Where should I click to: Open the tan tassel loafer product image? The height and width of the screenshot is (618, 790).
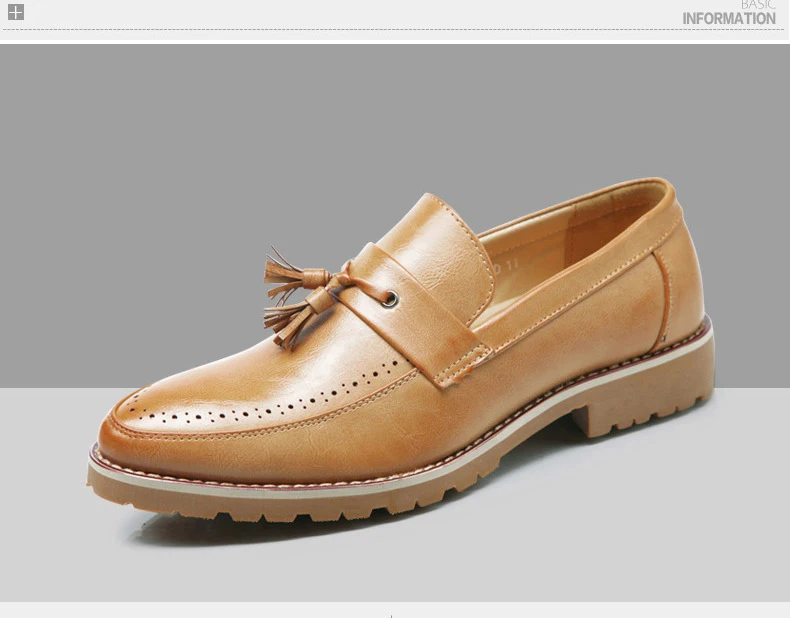[395, 323]
